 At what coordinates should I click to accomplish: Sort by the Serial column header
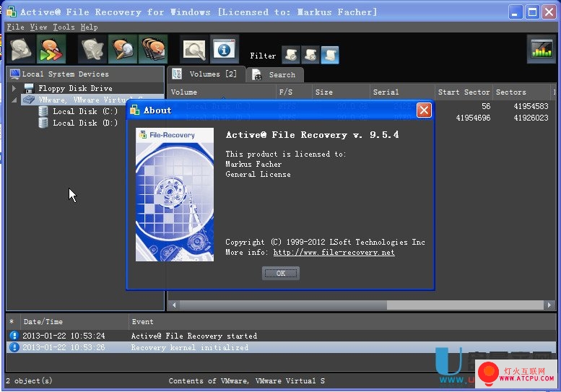pos(402,92)
